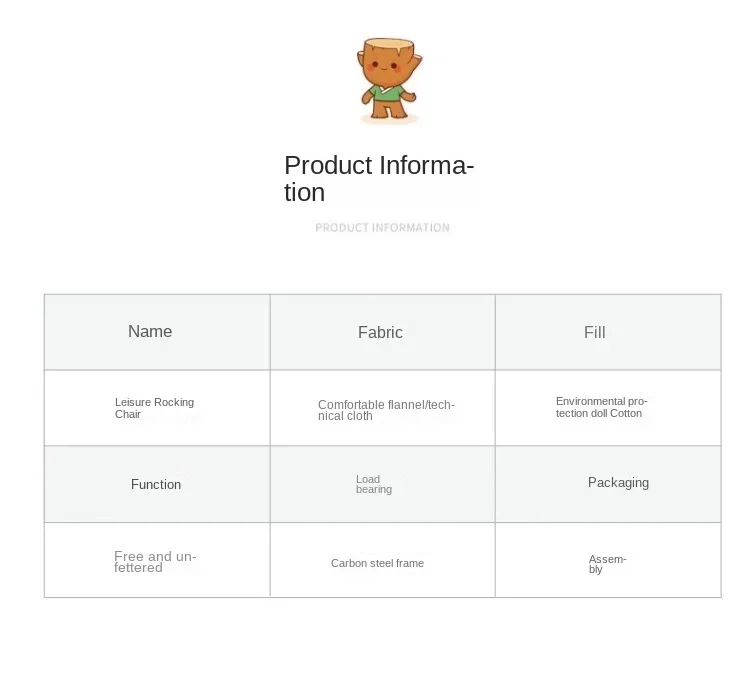Image resolution: width=750 pixels, height=679 pixels.
Task: Click the Product Information heading
Action: [378, 178]
